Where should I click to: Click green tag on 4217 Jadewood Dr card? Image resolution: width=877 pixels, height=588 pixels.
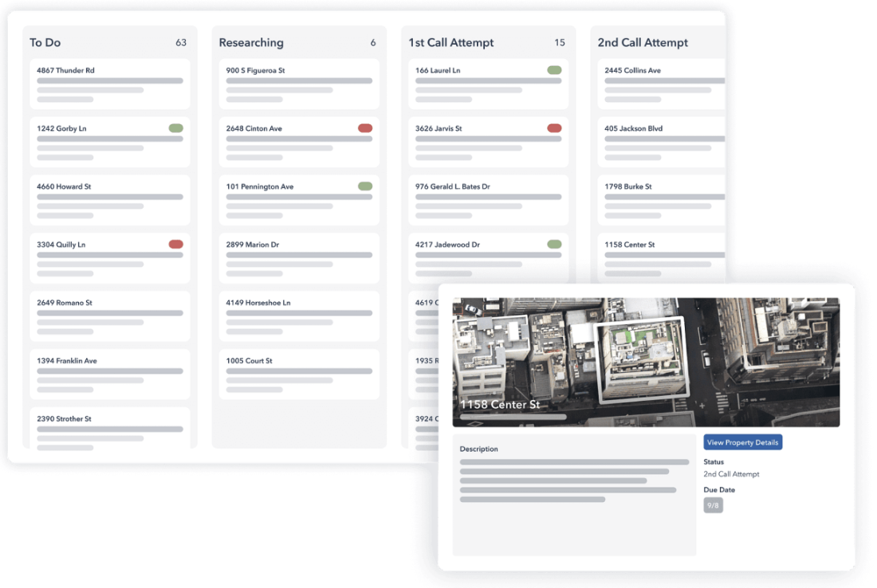(554, 245)
